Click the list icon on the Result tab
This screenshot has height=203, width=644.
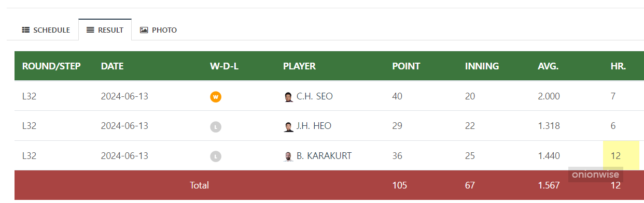(x=90, y=30)
